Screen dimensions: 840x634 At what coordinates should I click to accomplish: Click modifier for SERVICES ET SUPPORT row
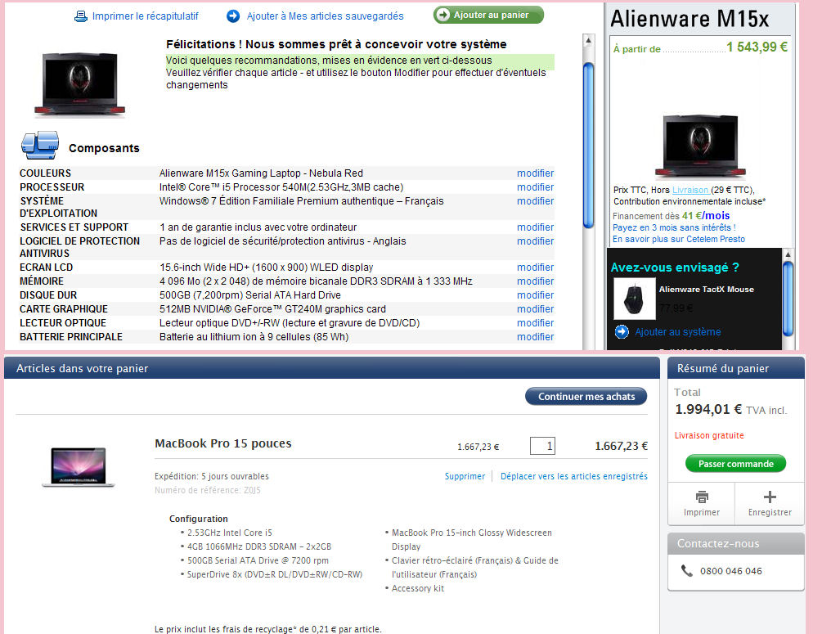coord(535,227)
